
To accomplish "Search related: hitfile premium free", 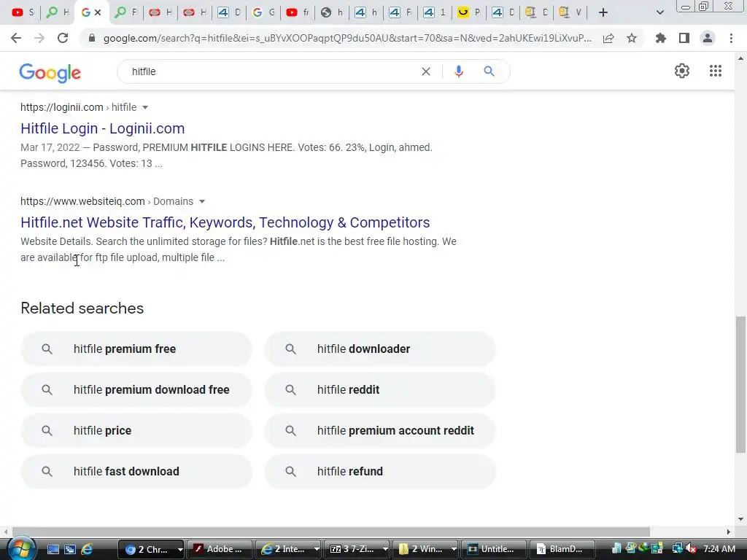I will click(136, 349).
